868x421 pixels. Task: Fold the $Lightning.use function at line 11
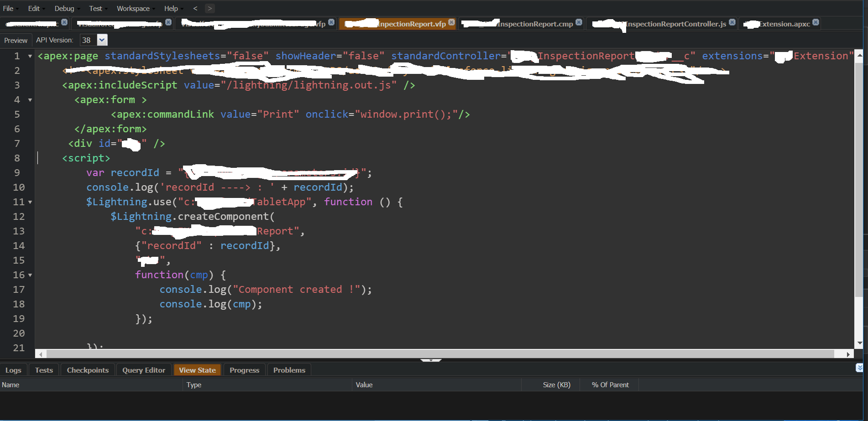[30, 202]
